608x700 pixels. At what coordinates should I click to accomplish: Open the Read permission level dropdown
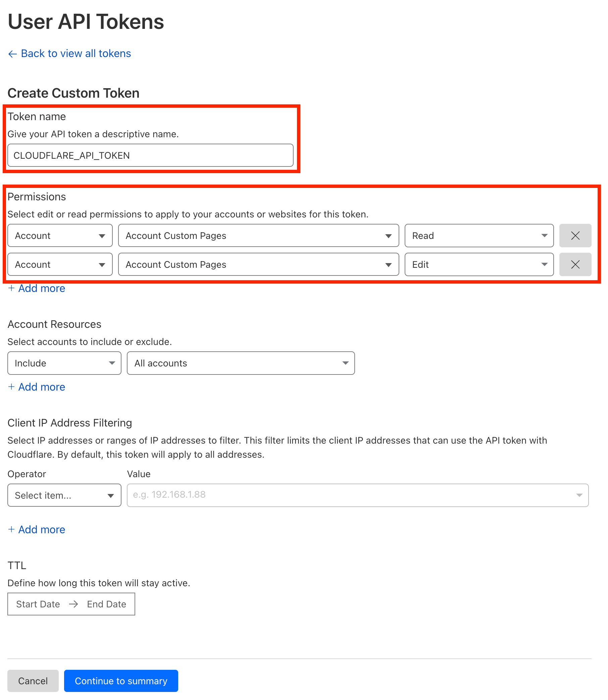[479, 236]
